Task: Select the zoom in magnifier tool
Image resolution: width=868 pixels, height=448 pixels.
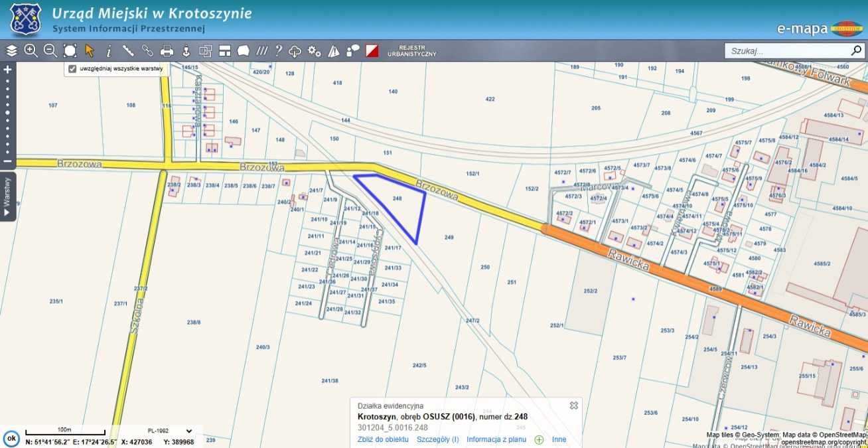Action: (x=31, y=50)
